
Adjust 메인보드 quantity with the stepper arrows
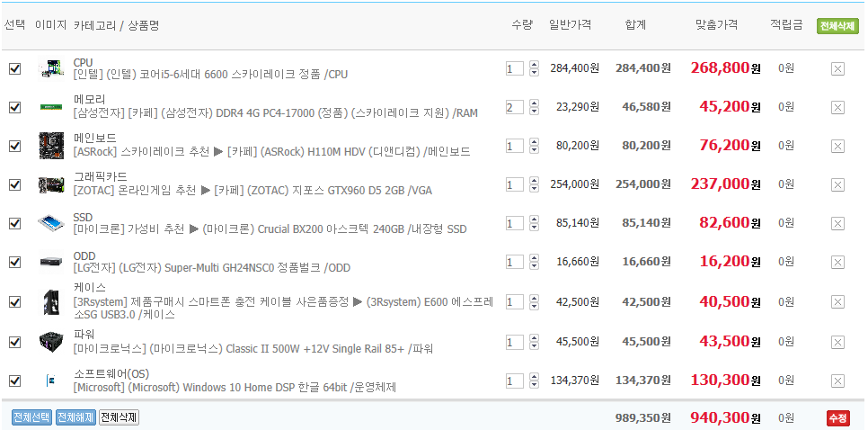[x=534, y=146]
